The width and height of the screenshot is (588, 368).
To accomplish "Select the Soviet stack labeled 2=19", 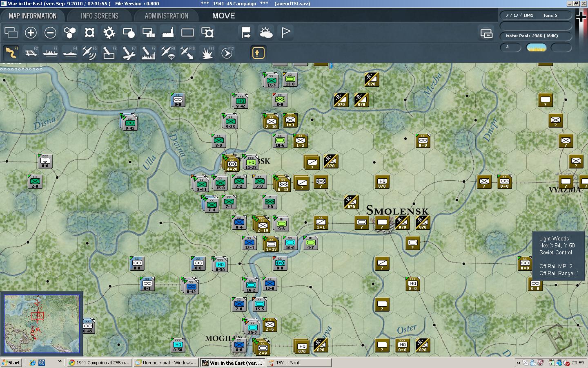I will tap(263, 225).
